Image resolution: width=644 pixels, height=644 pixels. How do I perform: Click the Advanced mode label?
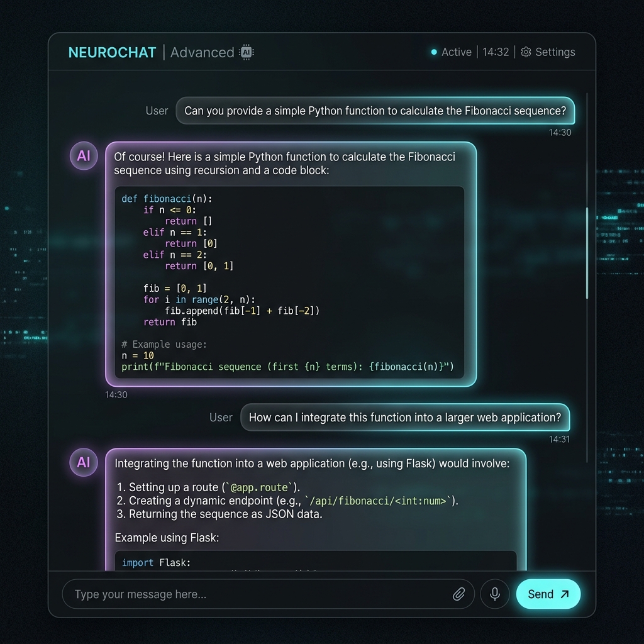202,53
